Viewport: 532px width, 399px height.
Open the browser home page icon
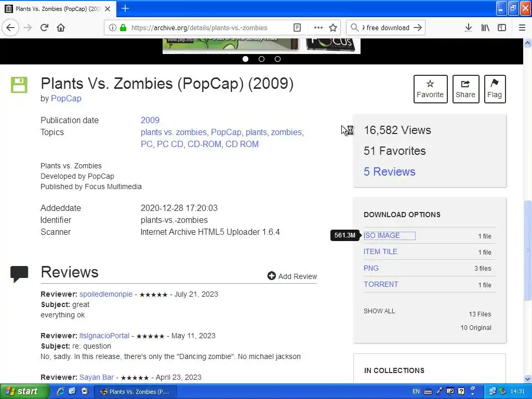coord(61,28)
